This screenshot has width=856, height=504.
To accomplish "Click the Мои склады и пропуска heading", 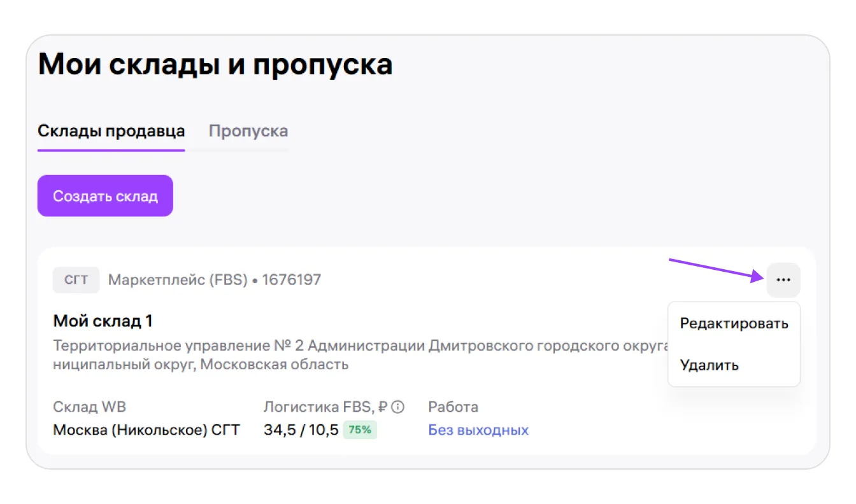I will (215, 65).
